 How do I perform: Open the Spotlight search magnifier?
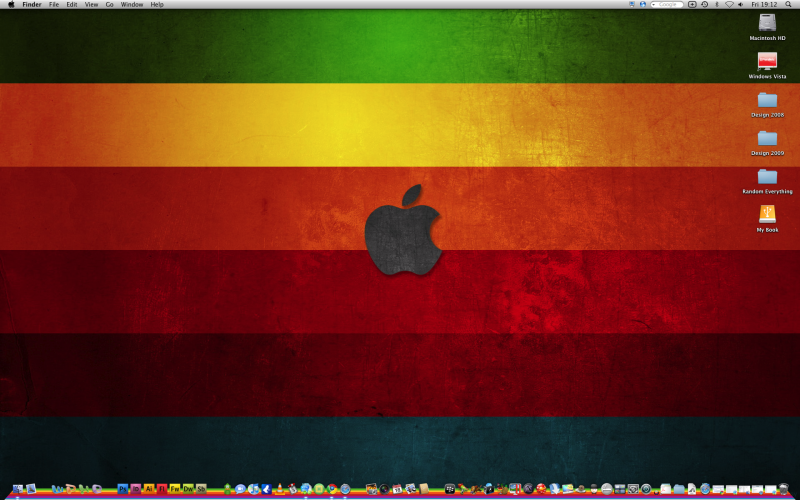point(787,5)
